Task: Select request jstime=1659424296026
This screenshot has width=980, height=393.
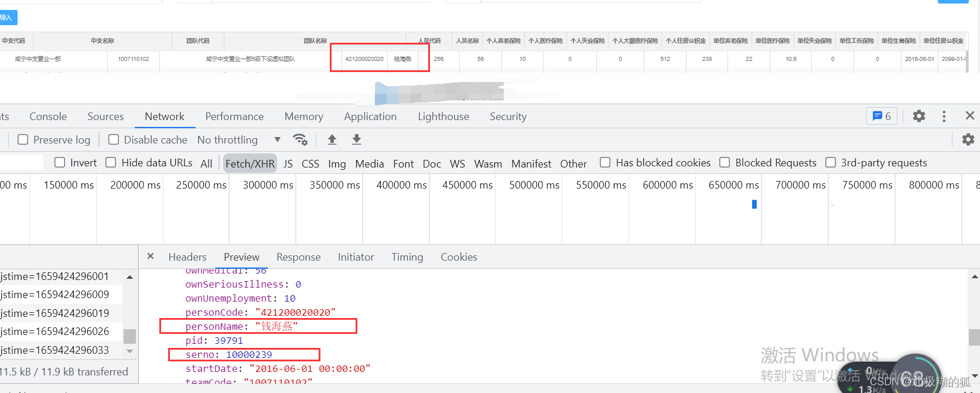Action: tap(61, 331)
